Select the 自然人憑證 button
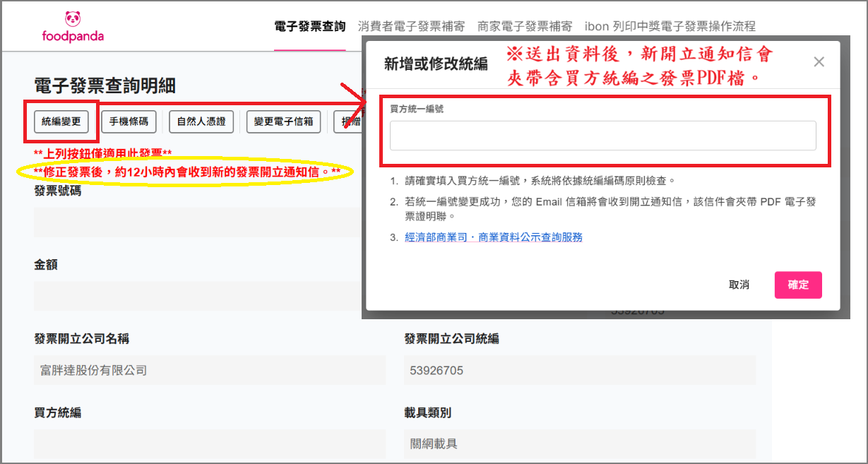The width and height of the screenshot is (868, 464). tap(201, 121)
